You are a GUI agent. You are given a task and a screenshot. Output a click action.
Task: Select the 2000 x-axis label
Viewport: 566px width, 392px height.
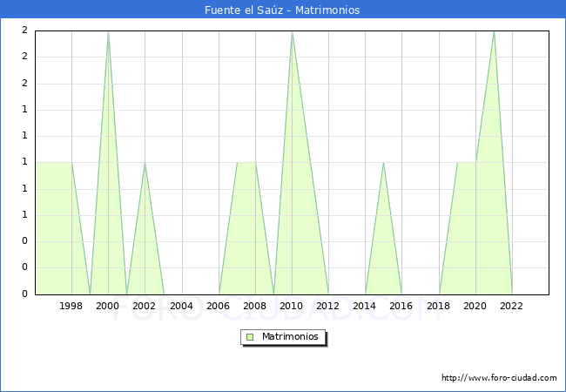click(x=108, y=306)
